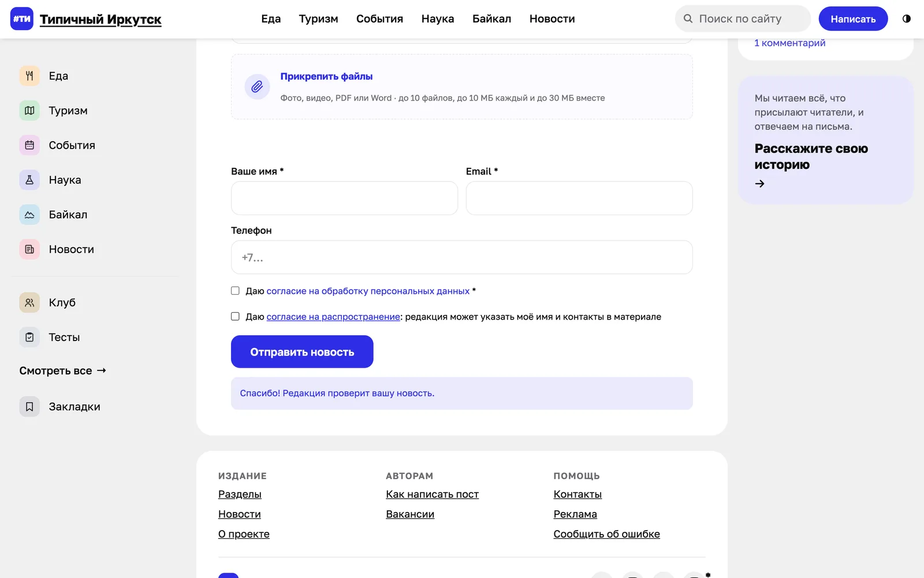Click the Типичный Иркутск site title

100,19
